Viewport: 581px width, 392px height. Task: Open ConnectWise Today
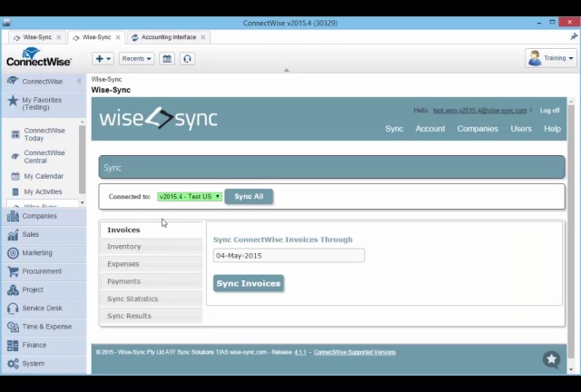pyautogui.click(x=44, y=134)
